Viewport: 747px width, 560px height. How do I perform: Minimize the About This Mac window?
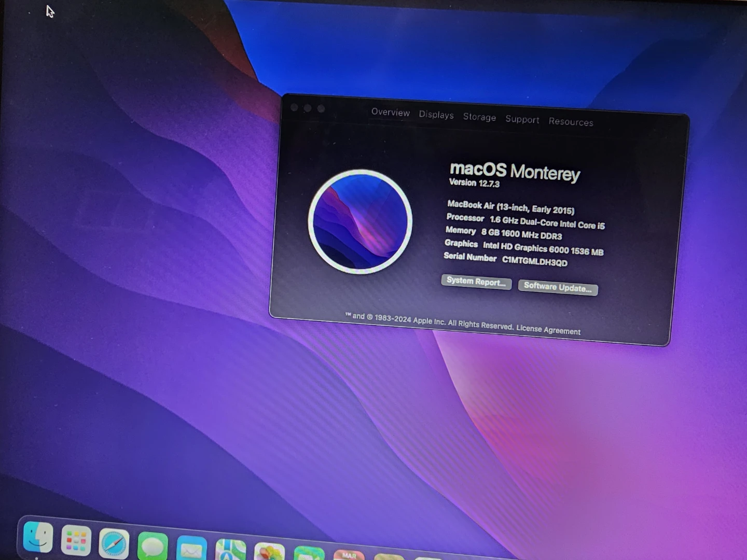click(308, 108)
